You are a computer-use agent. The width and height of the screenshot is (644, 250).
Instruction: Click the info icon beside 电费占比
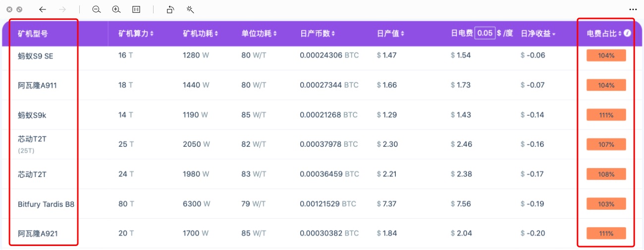627,33
